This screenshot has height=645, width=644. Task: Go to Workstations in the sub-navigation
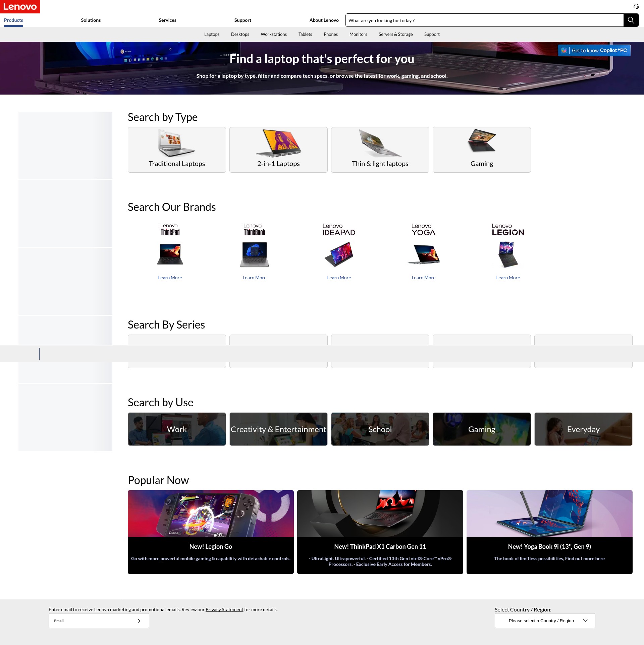click(274, 34)
